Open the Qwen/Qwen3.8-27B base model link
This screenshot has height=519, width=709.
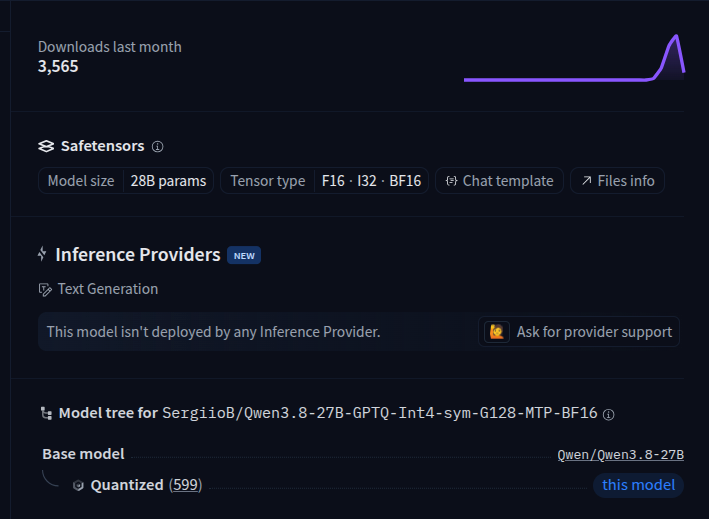[x=620, y=455]
